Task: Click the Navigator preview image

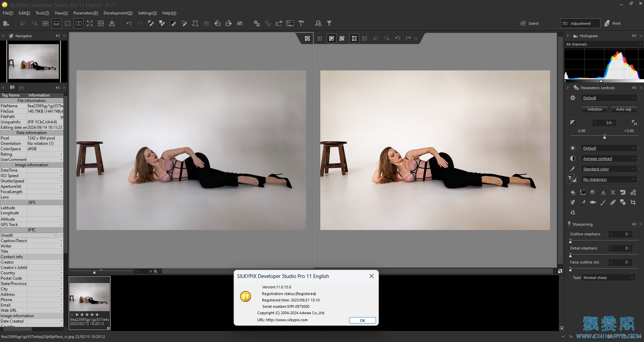Action: pyautogui.click(x=34, y=61)
